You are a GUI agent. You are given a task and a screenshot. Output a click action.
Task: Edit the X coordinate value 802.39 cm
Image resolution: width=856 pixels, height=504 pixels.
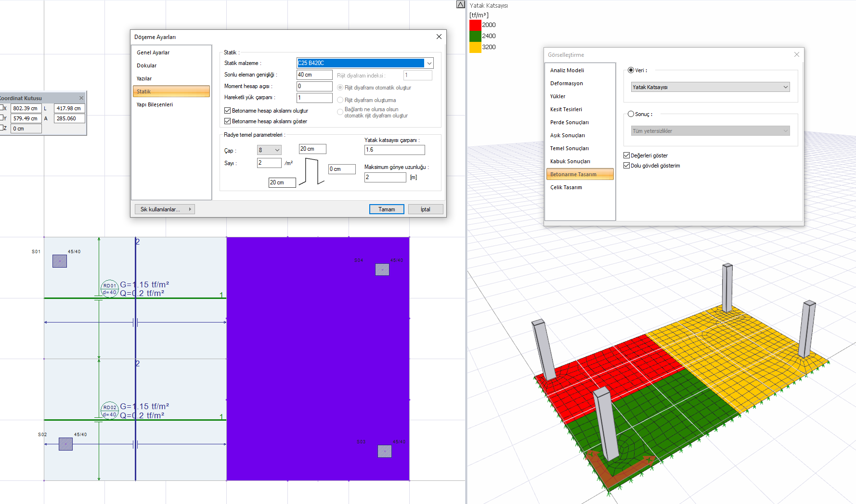tap(26, 108)
